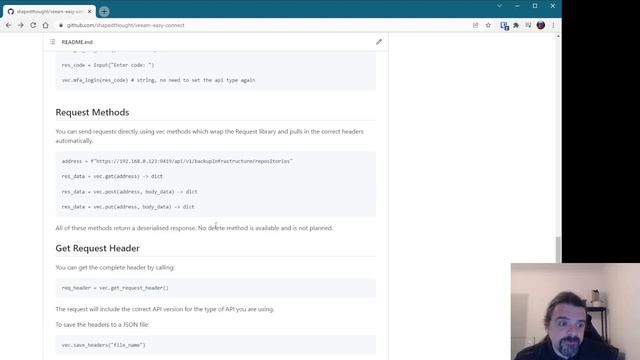Viewport: 640px width, 360px height.
Task: Click the vec.put code line
Action: [x=128, y=207]
